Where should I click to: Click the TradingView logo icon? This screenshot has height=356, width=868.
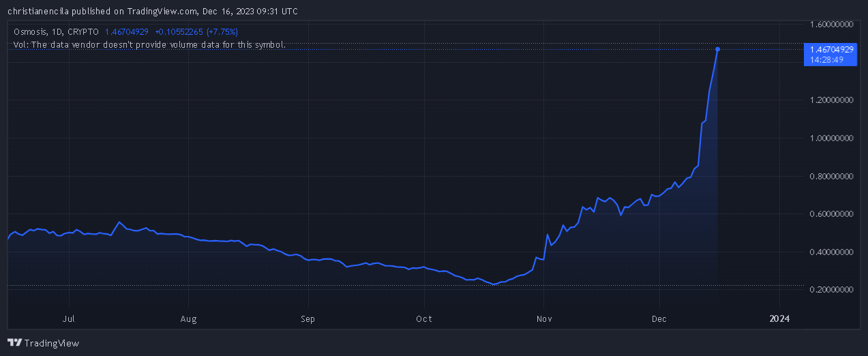15,343
